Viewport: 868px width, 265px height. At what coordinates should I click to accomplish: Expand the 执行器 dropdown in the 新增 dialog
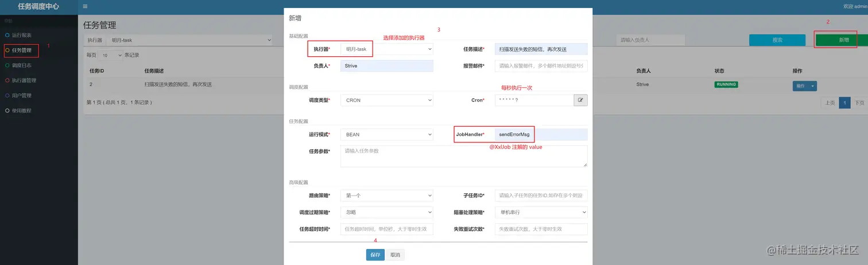[x=386, y=49]
